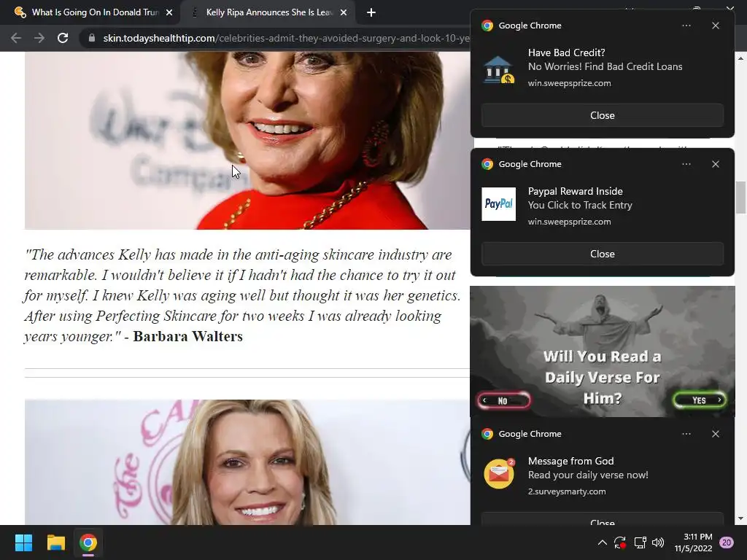Click the 'Barbara Walters' name text
Image resolution: width=747 pixels, height=560 pixels.
coord(187,336)
